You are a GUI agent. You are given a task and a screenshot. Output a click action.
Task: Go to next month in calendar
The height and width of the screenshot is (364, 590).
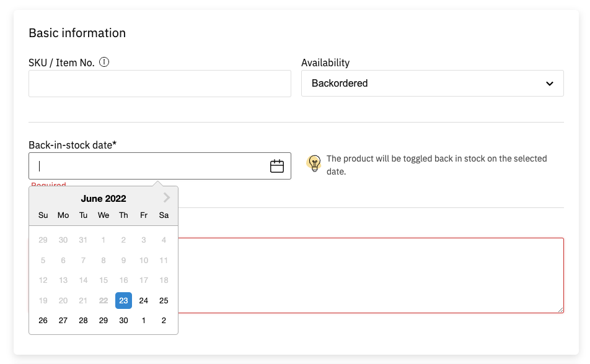[x=167, y=198]
